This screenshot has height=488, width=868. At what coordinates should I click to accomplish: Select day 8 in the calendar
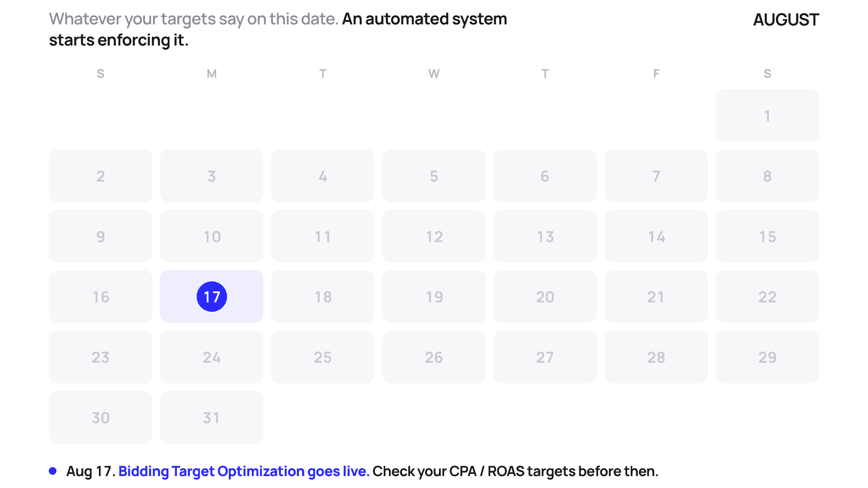click(x=767, y=176)
